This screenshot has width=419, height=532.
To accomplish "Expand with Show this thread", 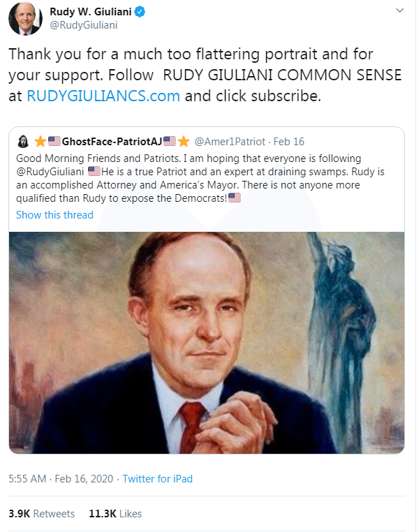I will [x=54, y=215].
